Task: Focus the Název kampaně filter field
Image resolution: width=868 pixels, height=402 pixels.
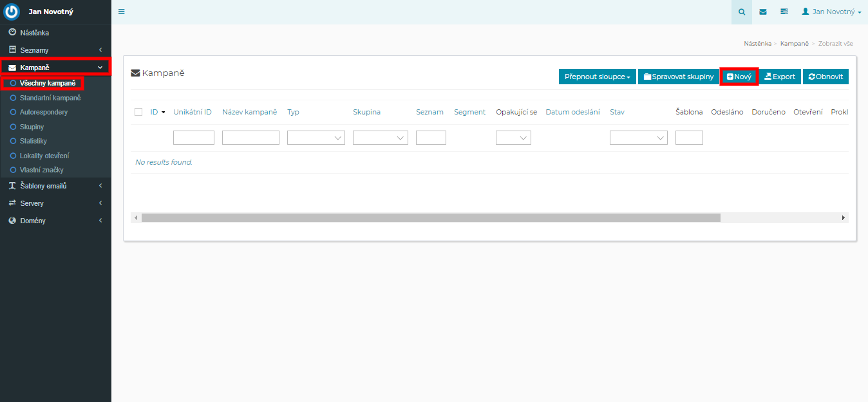Action: [x=250, y=138]
